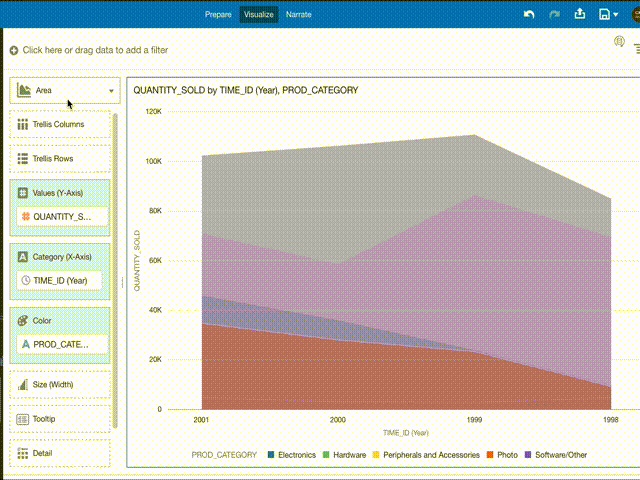Select the Detail drop target label
This screenshot has height=480, width=640.
[42, 453]
